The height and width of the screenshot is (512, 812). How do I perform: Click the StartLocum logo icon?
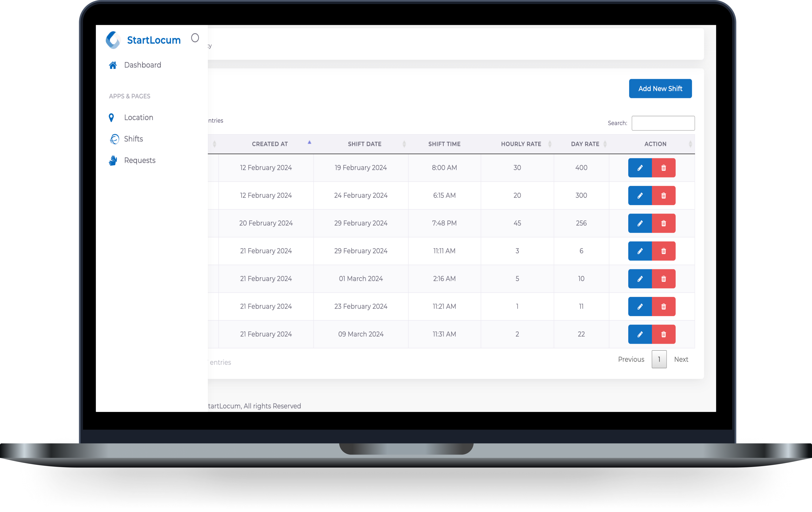tap(113, 40)
